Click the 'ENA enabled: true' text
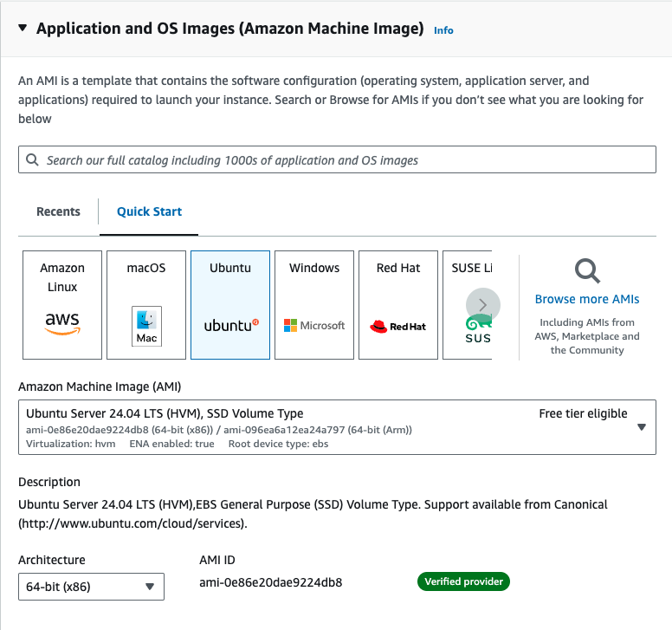672x630 pixels. [171, 444]
